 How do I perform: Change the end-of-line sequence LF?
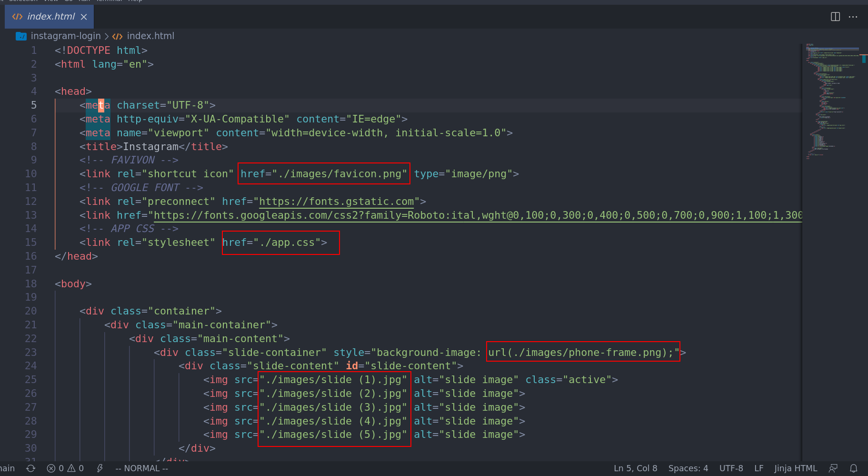759,468
